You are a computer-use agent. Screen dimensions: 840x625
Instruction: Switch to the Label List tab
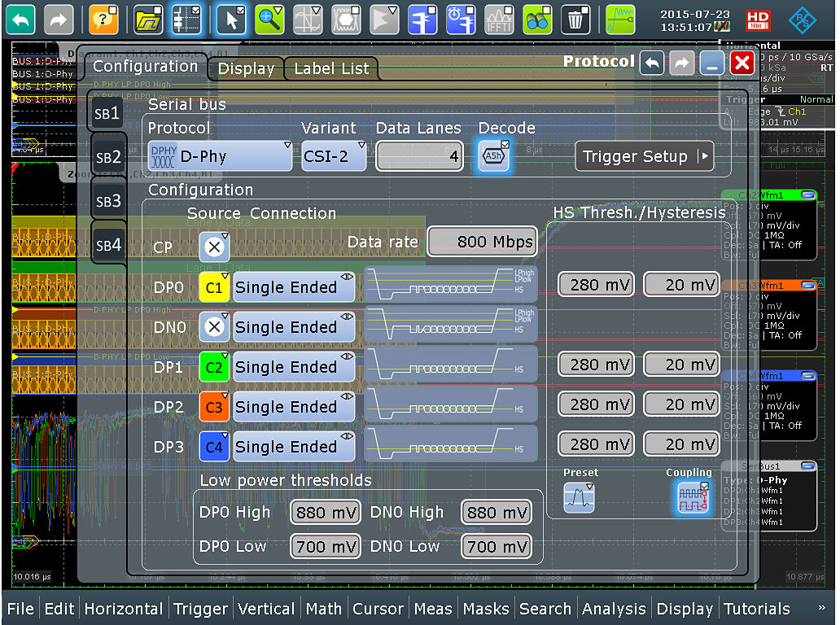click(331, 68)
